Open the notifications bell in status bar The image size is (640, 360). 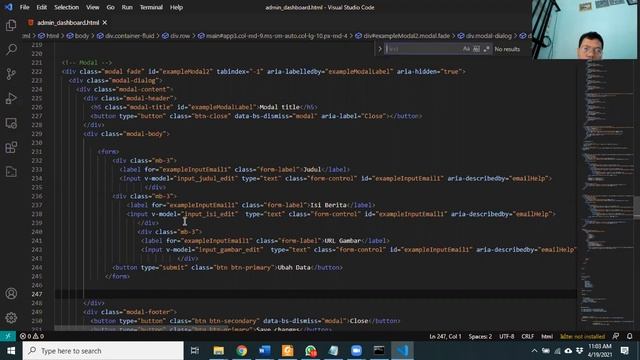[630, 336]
